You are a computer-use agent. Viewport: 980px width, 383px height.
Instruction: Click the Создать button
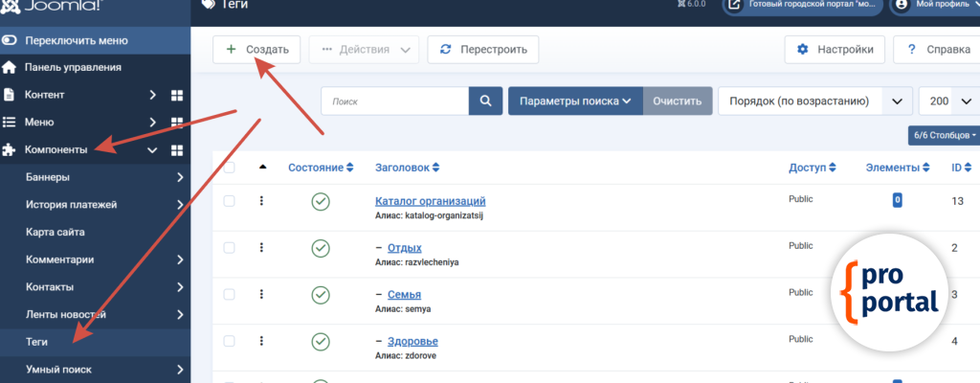click(x=256, y=49)
